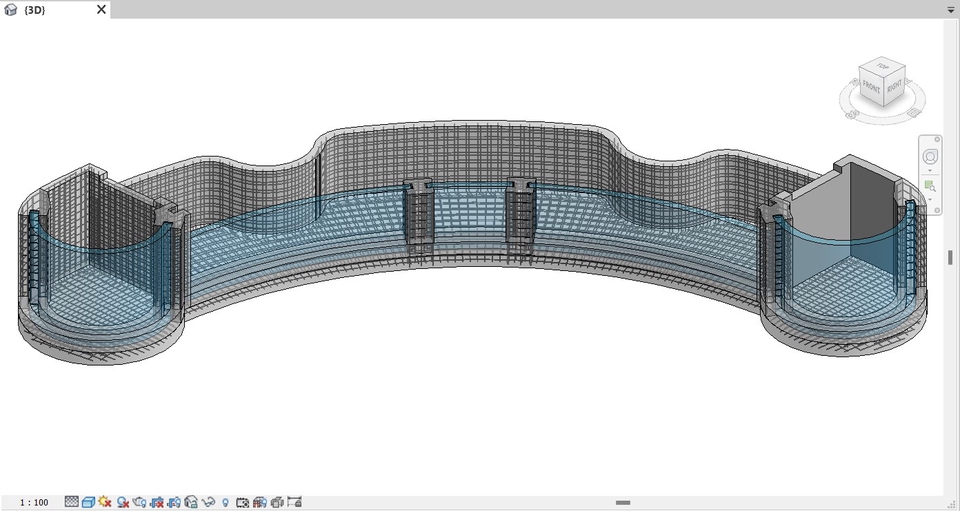Viewport: 960px width, 511px height.
Task: Toggle the Sun Path off icon
Action: (105, 502)
